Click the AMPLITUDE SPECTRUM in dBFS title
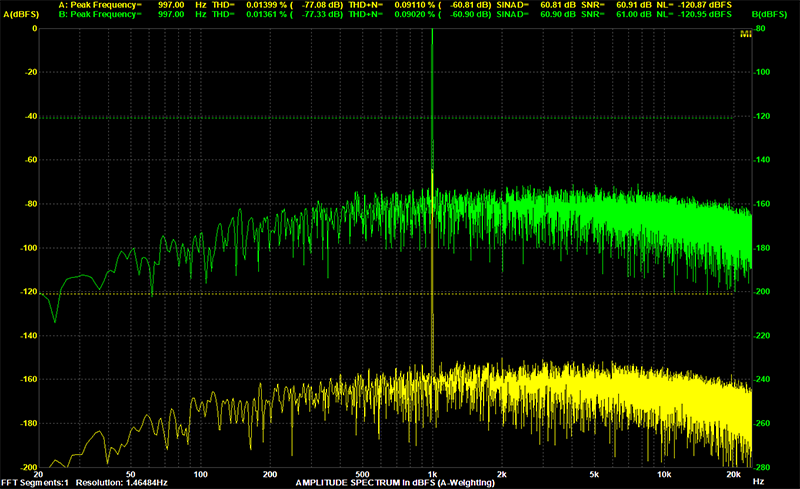 (395, 482)
